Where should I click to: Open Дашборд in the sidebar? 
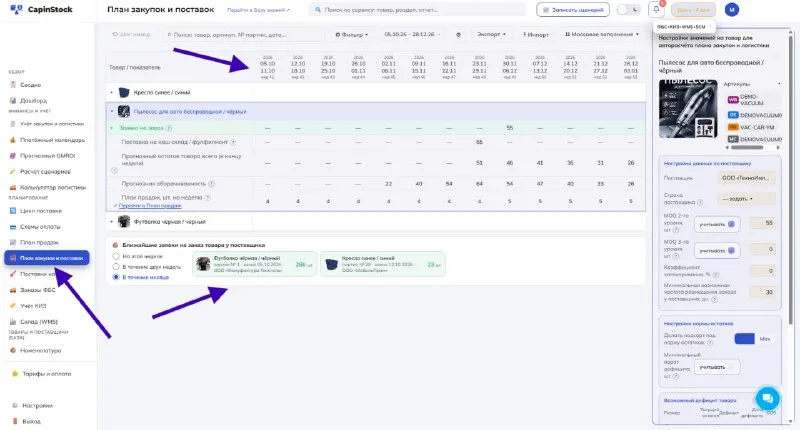click(x=33, y=100)
